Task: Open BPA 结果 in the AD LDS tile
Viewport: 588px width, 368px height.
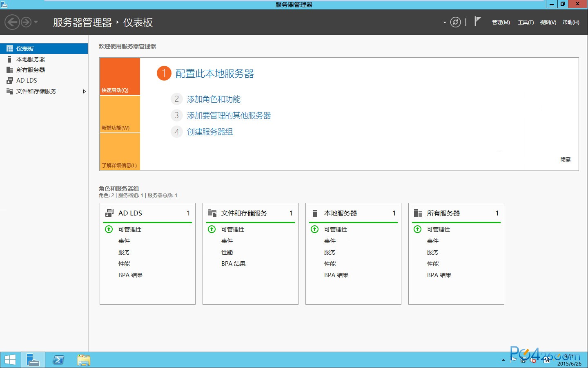Action: coord(131,275)
